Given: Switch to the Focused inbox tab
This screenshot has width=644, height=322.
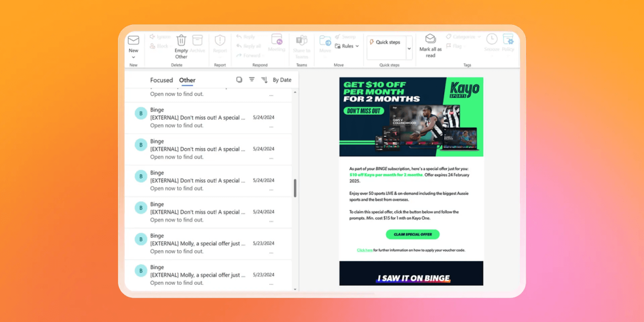Looking at the screenshot, I should pos(162,80).
